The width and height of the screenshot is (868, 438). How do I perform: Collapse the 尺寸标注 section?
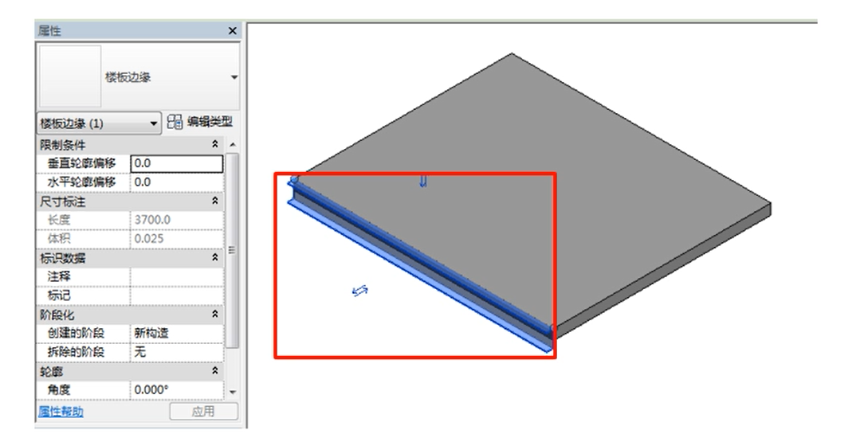[214, 202]
